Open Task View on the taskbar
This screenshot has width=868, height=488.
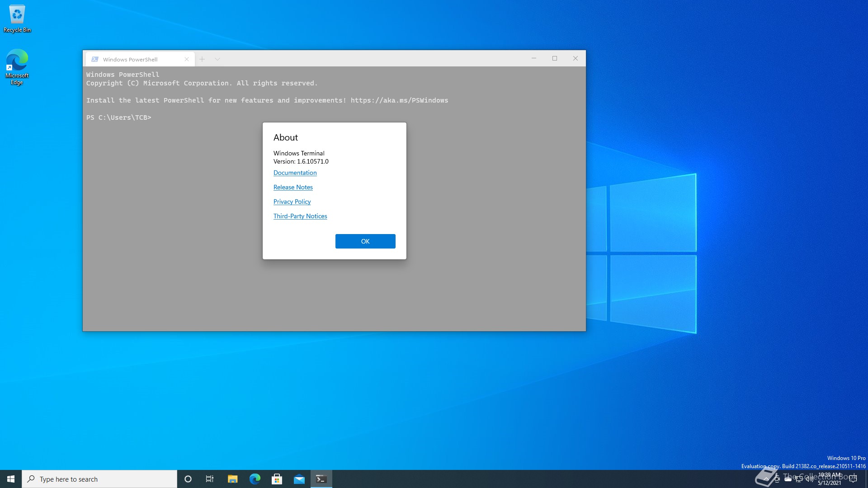pos(210,479)
